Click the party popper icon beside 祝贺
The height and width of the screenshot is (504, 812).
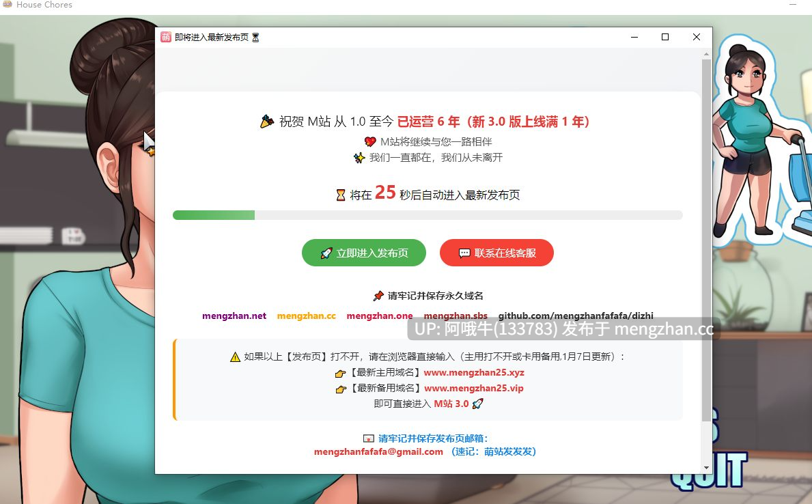[267, 122]
